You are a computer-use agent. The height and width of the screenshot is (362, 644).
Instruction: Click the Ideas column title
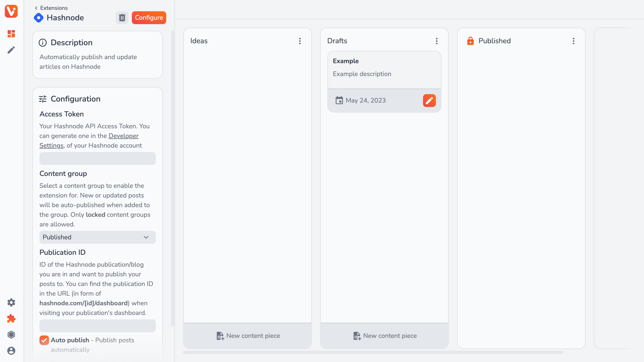199,41
